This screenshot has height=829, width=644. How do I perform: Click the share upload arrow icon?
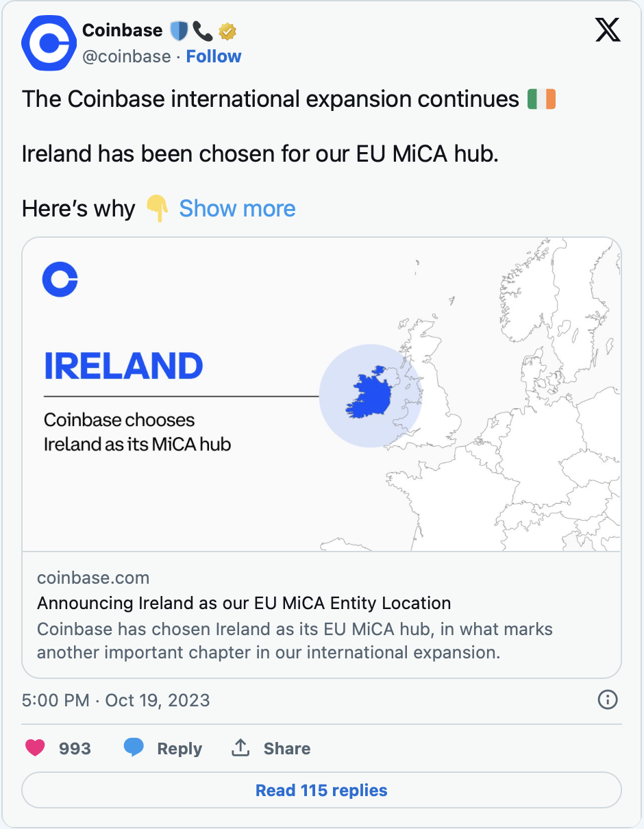(240, 748)
